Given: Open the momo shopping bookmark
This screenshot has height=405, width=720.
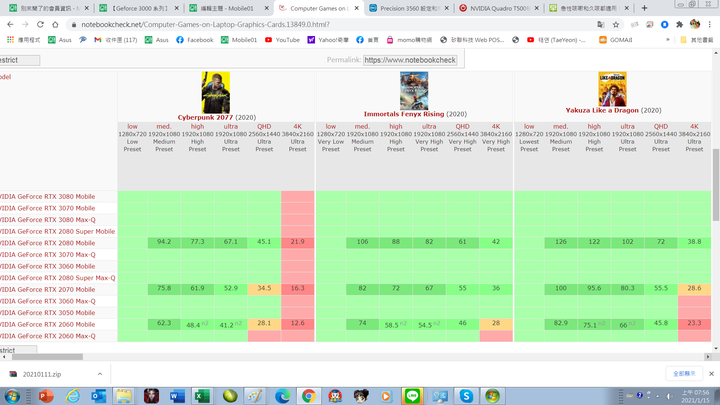Looking at the screenshot, I should click(x=409, y=40).
